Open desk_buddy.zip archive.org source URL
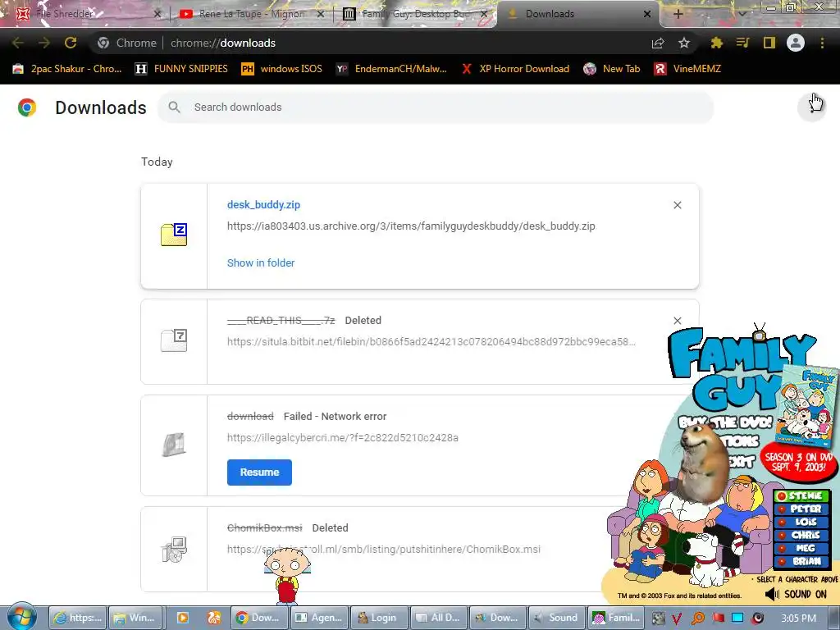Viewport: 840px width, 630px height. pos(411,226)
